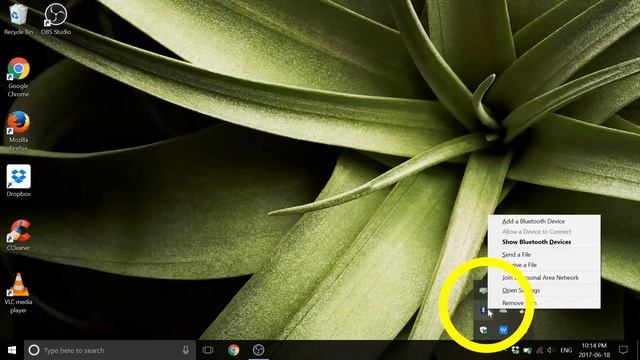Switch to Chrome in the taskbar
Image resolution: width=640 pixels, height=360 pixels.
(x=233, y=350)
